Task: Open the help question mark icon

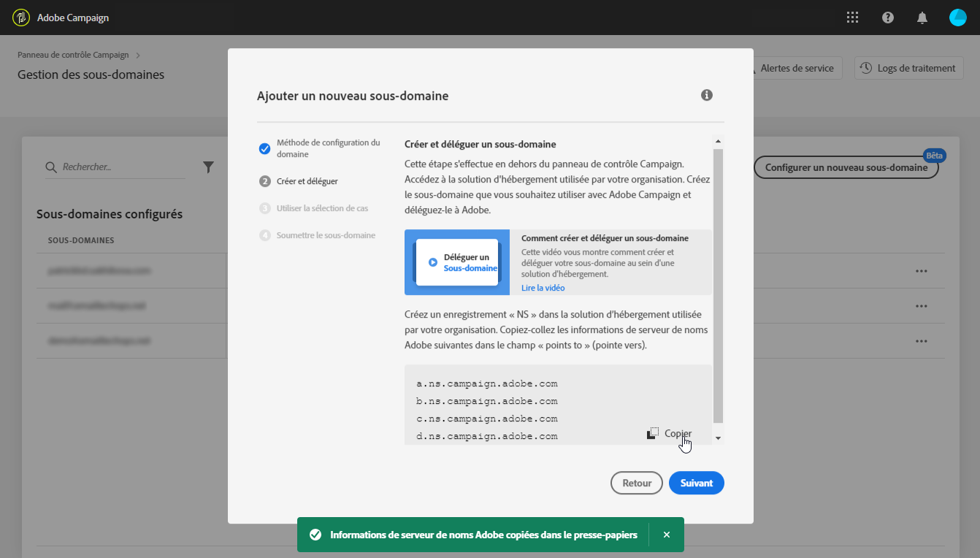Action: pos(888,18)
